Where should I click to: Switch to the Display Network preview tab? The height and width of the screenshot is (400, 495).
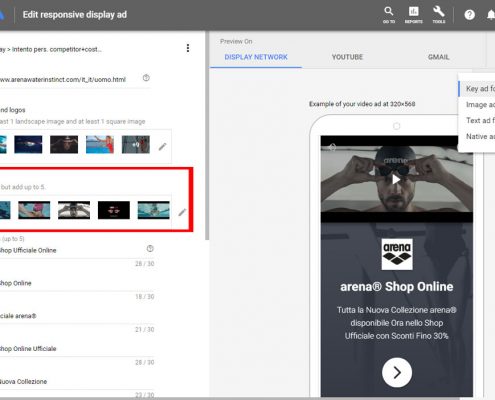click(x=256, y=57)
